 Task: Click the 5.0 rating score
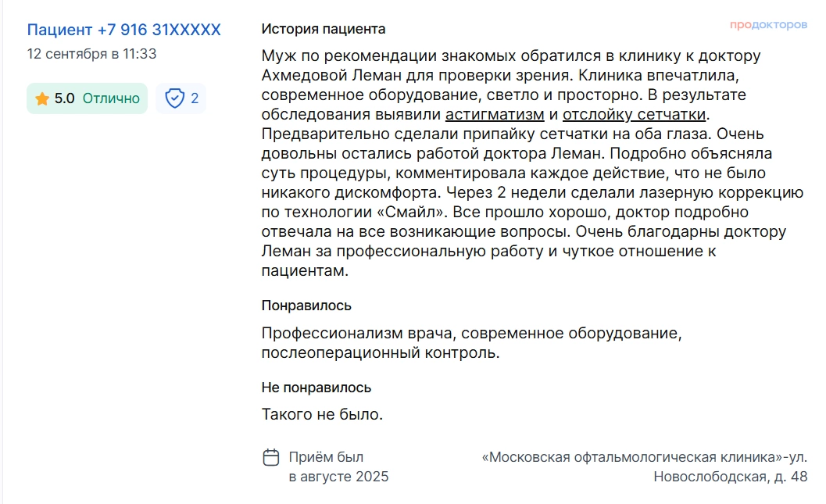pos(65,98)
